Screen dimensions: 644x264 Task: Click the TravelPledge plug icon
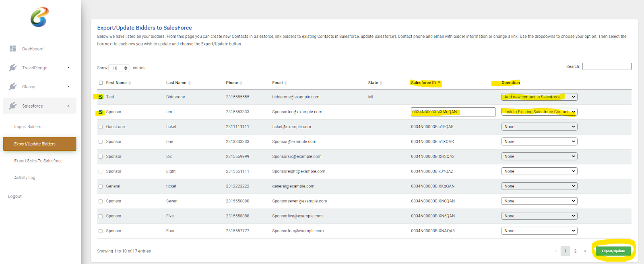click(13, 67)
